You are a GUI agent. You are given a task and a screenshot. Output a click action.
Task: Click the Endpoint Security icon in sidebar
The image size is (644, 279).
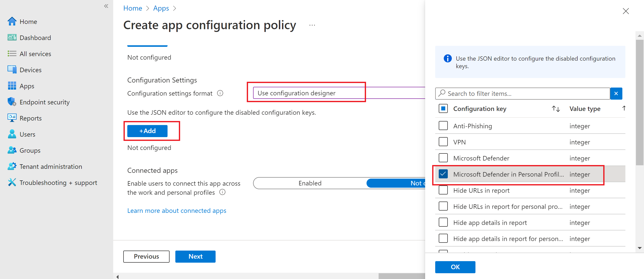(x=11, y=102)
